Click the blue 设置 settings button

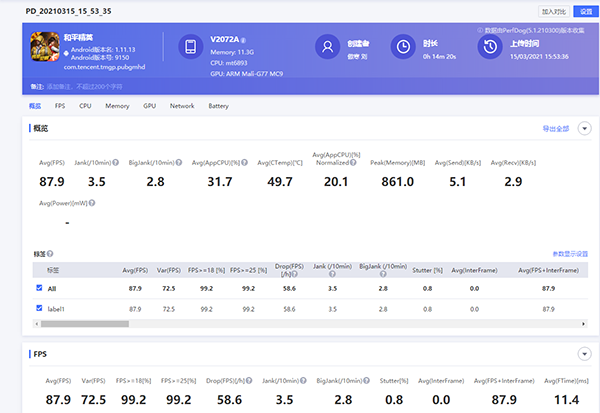pyautogui.click(x=586, y=11)
